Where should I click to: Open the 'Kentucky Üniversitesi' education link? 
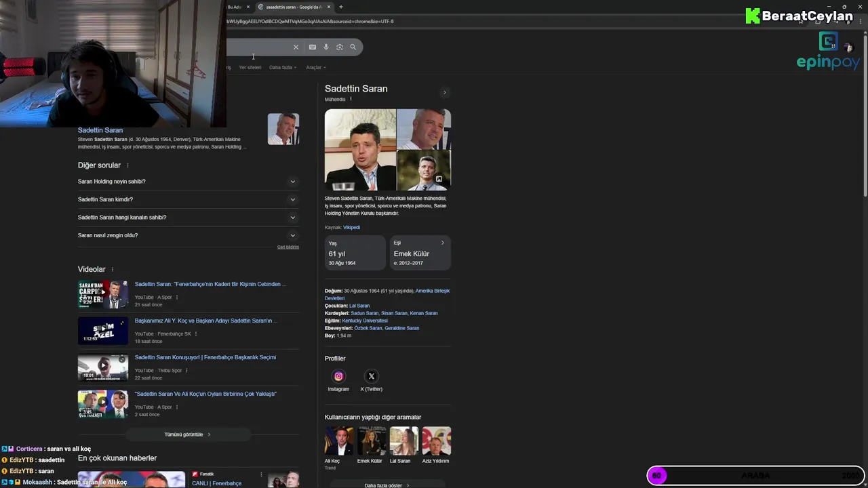(x=365, y=321)
